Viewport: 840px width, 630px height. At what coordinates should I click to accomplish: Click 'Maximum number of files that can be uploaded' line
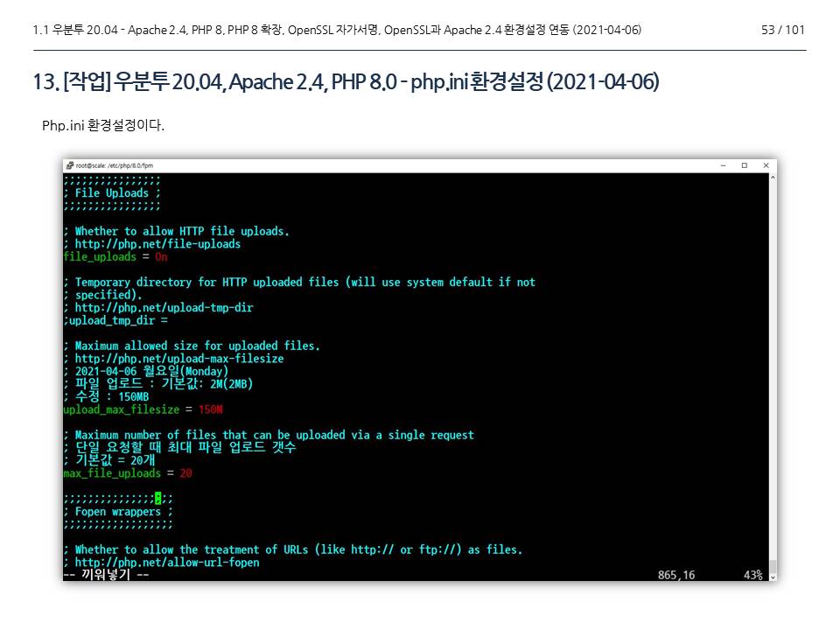click(x=269, y=435)
